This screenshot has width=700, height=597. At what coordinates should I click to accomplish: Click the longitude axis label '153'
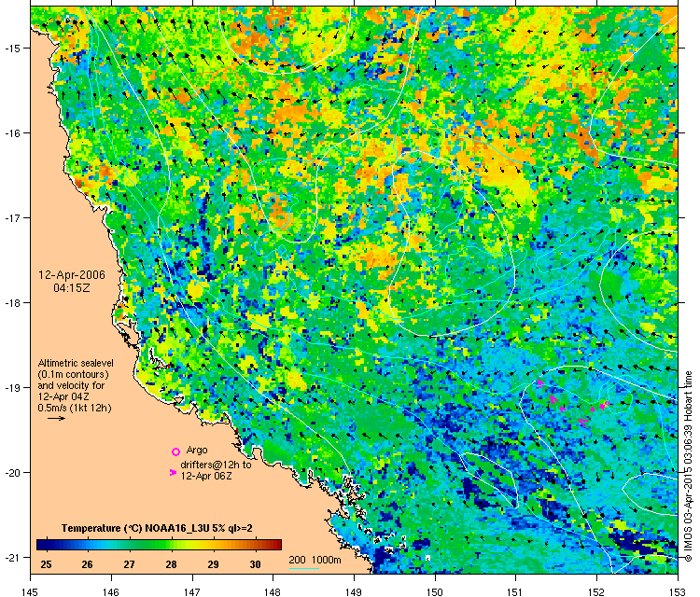pyautogui.click(x=678, y=591)
